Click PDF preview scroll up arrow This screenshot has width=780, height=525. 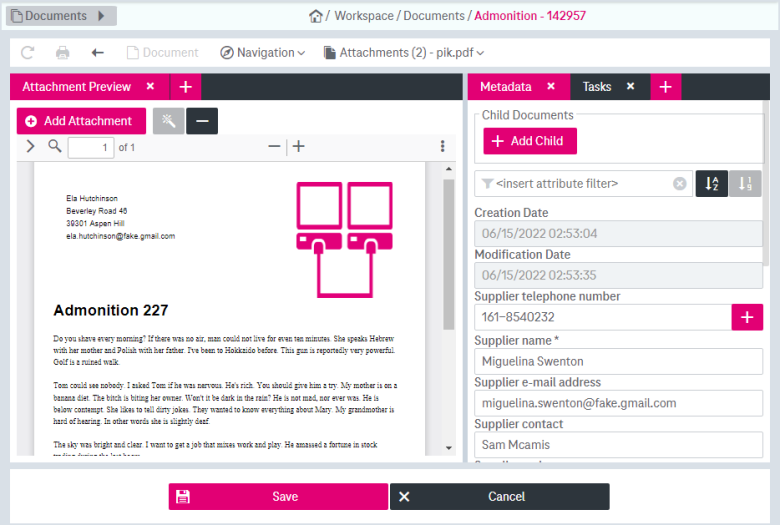pyautogui.click(x=449, y=169)
